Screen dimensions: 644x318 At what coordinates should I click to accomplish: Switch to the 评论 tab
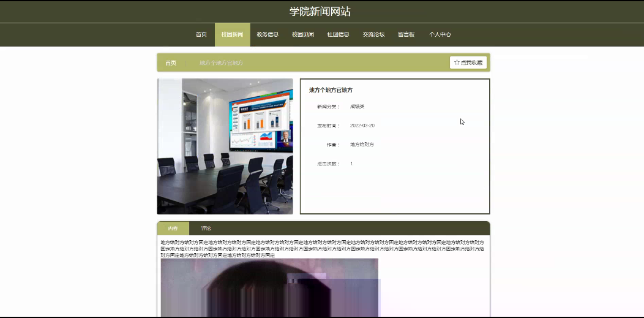click(x=206, y=229)
